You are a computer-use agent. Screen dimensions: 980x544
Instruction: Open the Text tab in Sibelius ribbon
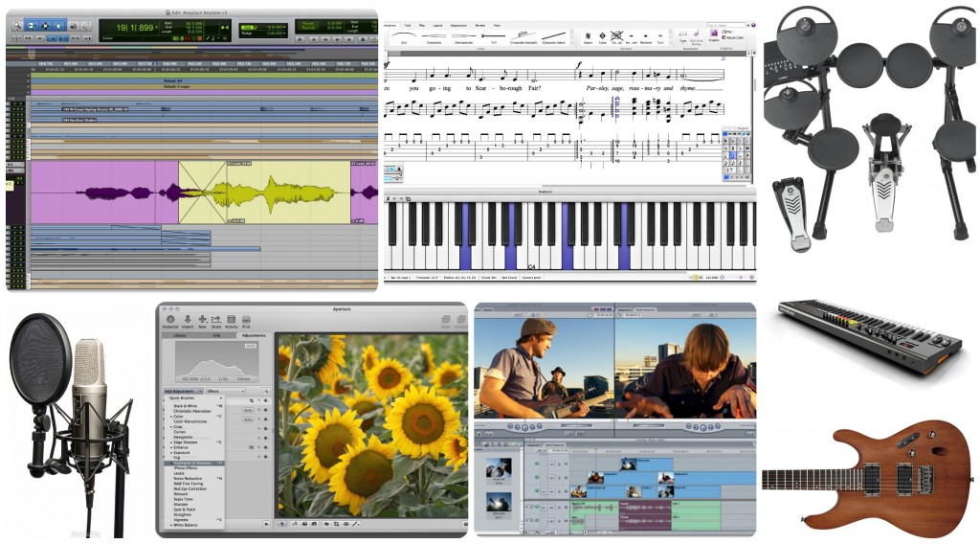coord(408,25)
